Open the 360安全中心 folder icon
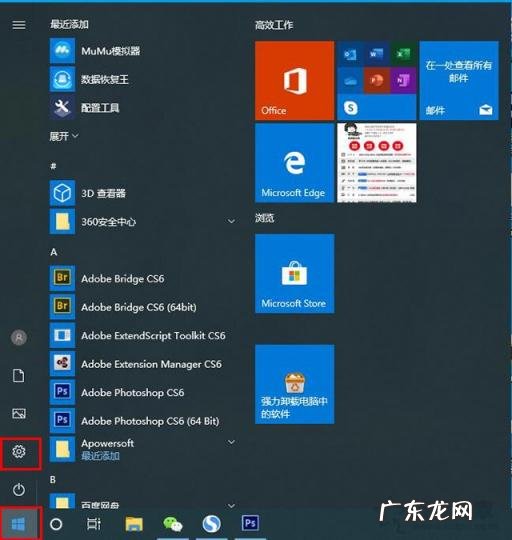Image resolution: width=512 pixels, height=540 pixels. tap(62, 221)
